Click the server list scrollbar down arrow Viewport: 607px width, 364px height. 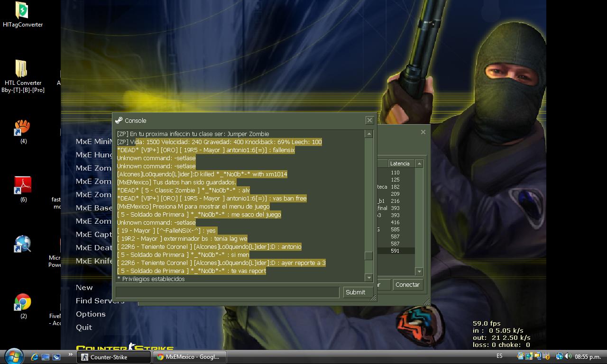(419, 271)
